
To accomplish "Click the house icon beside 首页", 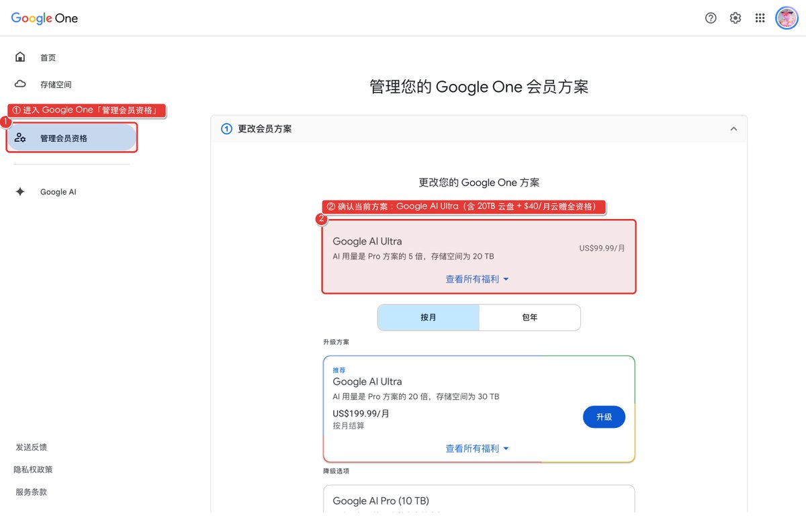I will (x=20, y=57).
